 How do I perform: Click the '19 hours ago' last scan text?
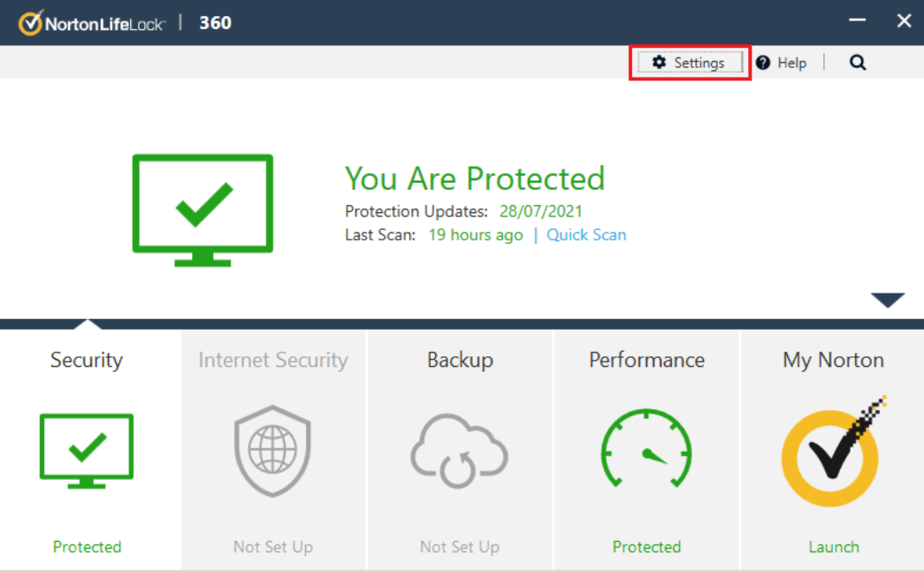click(x=476, y=235)
